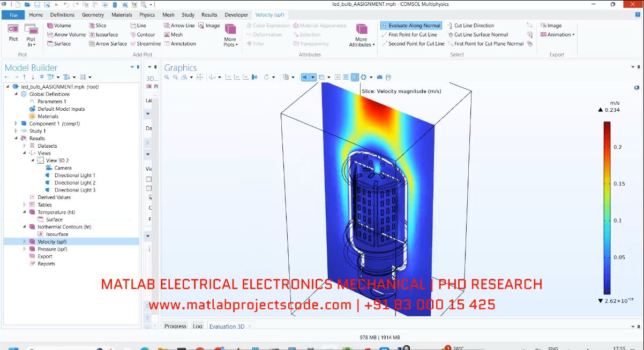Viewport: 644px width, 350px height.
Task: Take a snapshot with the camera icon
Action: pyautogui.click(x=380, y=78)
